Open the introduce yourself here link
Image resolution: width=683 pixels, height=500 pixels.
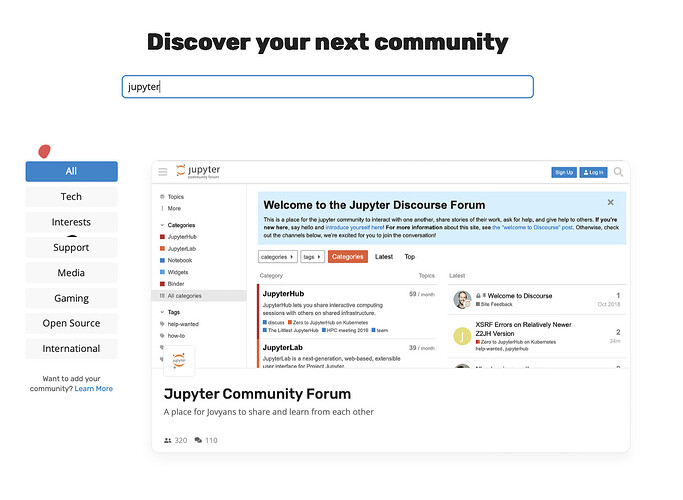pyautogui.click(x=355, y=227)
